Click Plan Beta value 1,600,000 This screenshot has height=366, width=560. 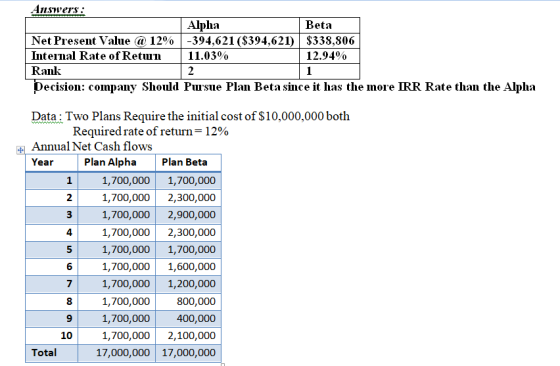188,267
